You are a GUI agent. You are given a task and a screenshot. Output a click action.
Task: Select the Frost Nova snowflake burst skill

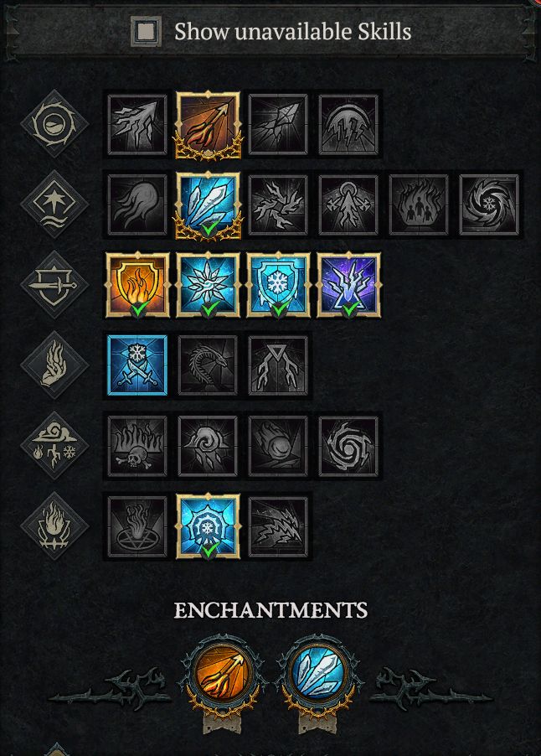tap(208, 285)
